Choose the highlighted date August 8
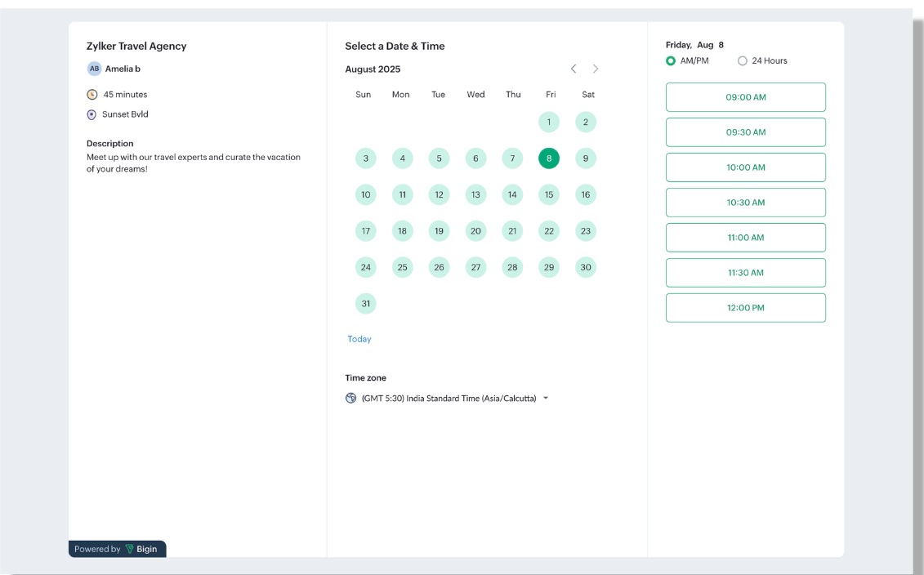Viewport: 924px width, 575px height. [549, 158]
